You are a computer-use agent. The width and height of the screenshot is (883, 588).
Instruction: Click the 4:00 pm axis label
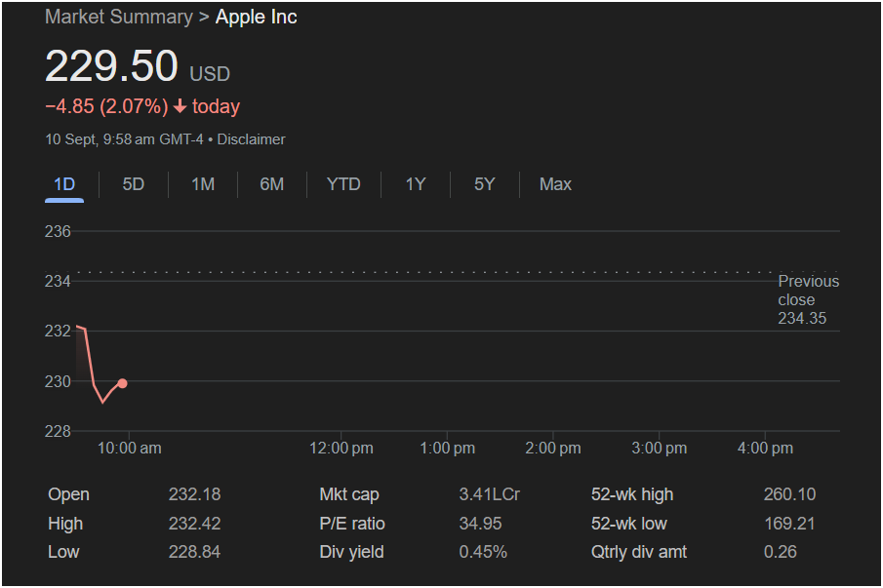click(765, 449)
